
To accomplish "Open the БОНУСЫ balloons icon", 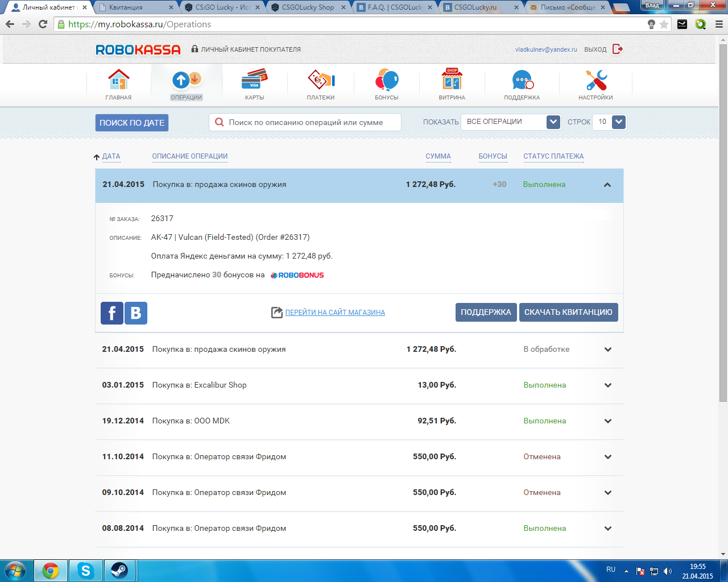I will click(387, 80).
